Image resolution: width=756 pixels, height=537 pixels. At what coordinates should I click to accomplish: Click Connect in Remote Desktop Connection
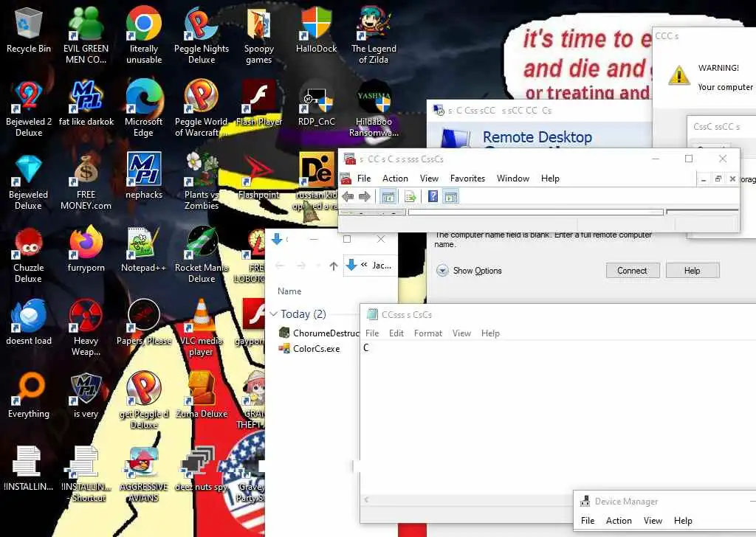coord(632,271)
